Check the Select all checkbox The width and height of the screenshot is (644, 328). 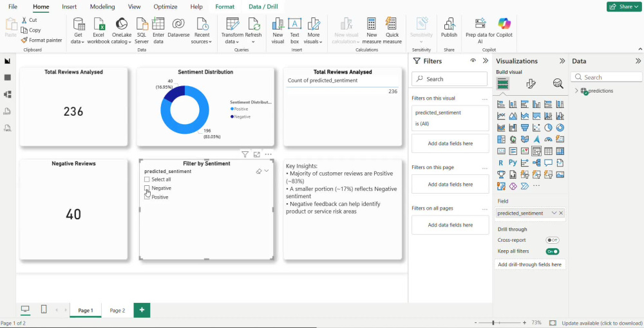pyautogui.click(x=147, y=179)
